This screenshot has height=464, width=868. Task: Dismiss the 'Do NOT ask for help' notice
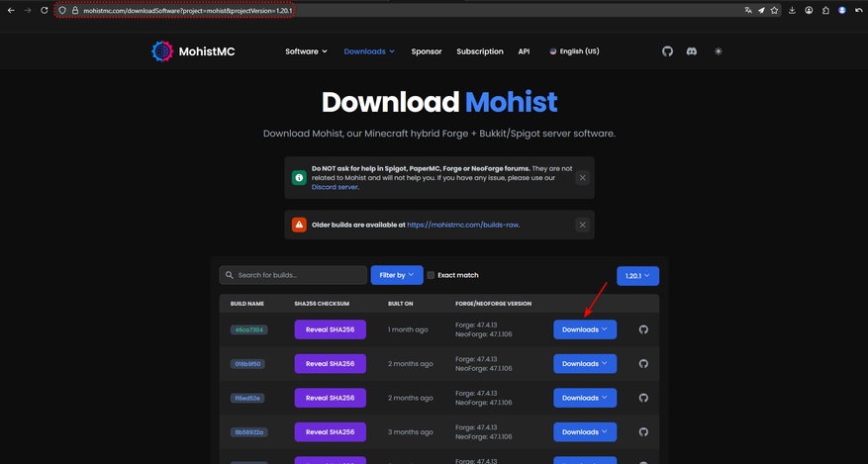coord(582,177)
